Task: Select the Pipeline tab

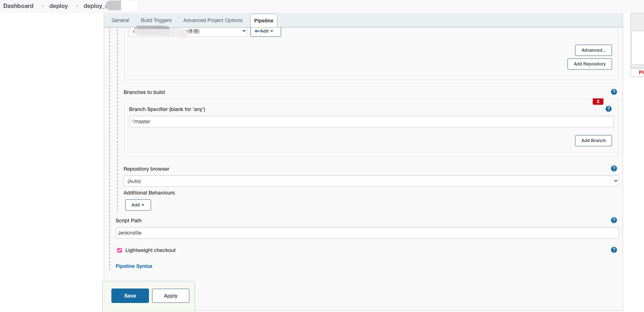Action: coord(264,21)
